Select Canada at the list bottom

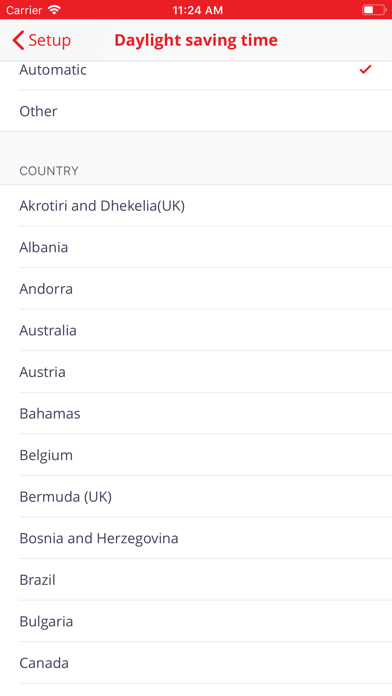(196, 663)
